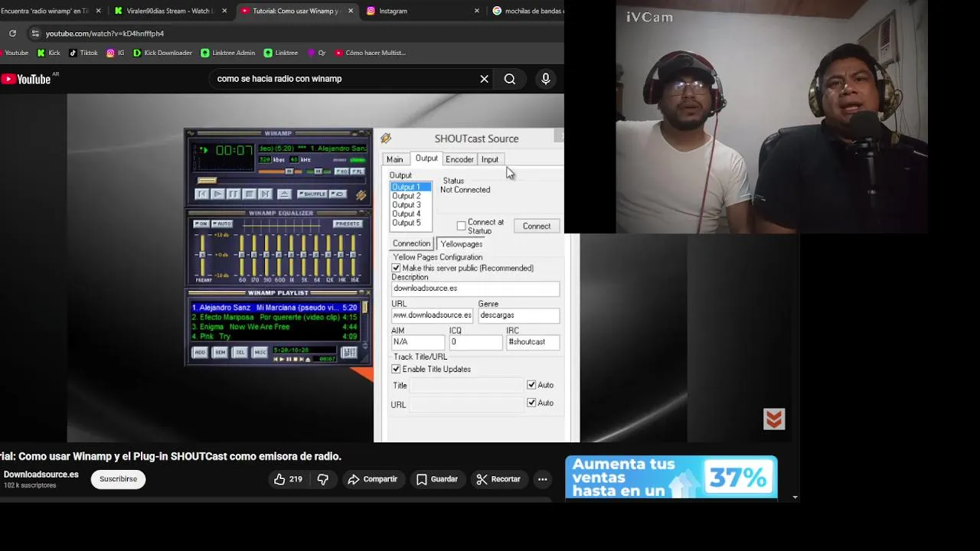
Task: Open playlist REM menu
Action: tap(220, 352)
